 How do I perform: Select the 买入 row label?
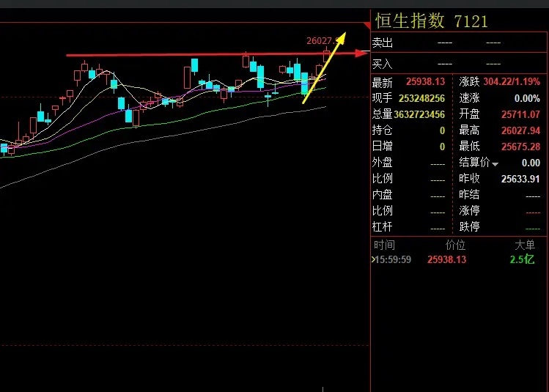tap(383, 64)
